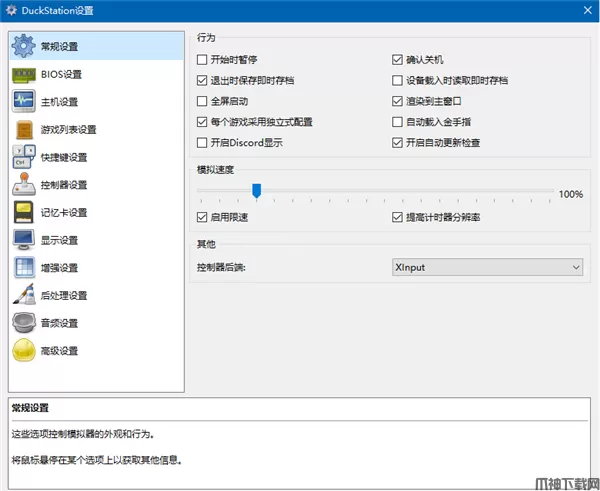The image size is (600, 491).
Task: Click the BIOS chip icon
Action: point(23,75)
